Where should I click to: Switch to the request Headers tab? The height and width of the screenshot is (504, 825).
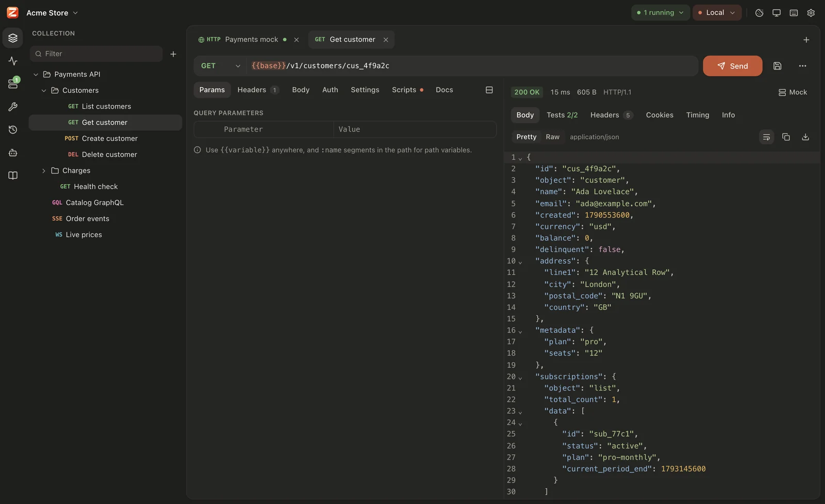tap(258, 90)
